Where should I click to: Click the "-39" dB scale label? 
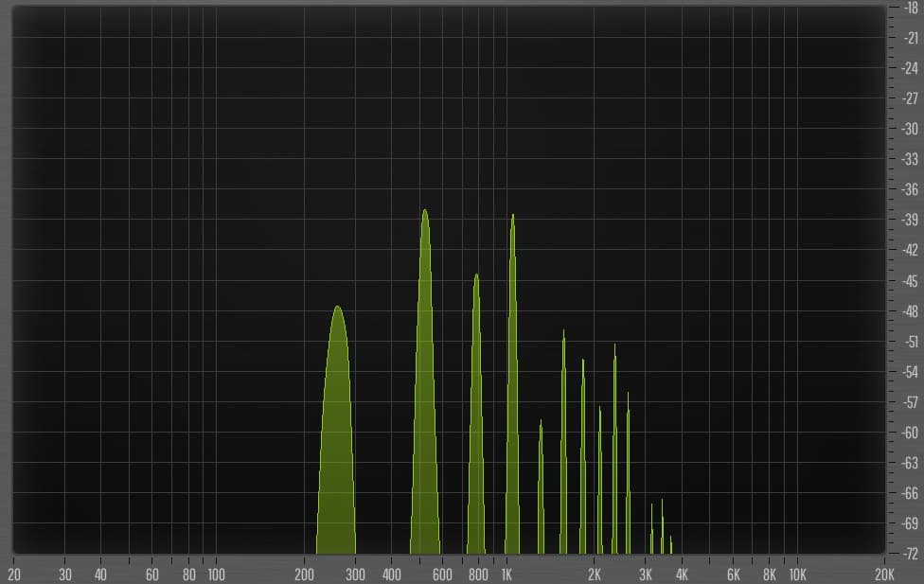pos(911,220)
